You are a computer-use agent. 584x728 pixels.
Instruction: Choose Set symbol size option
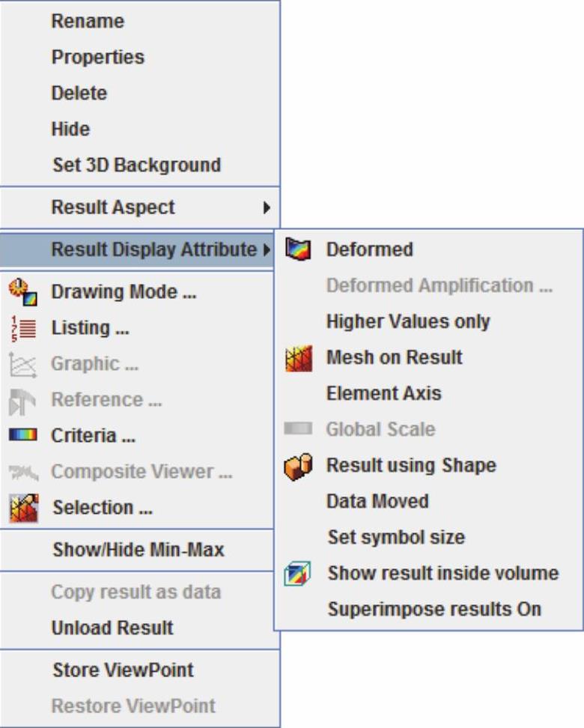coord(396,537)
